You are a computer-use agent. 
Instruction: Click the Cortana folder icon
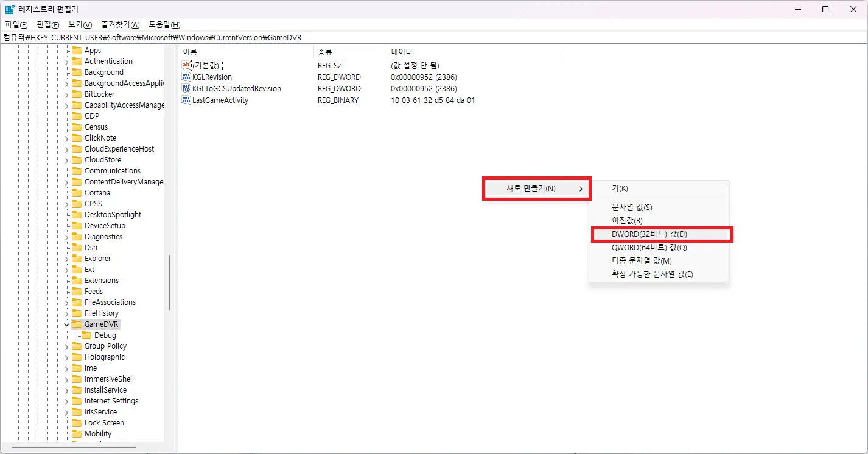77,193
